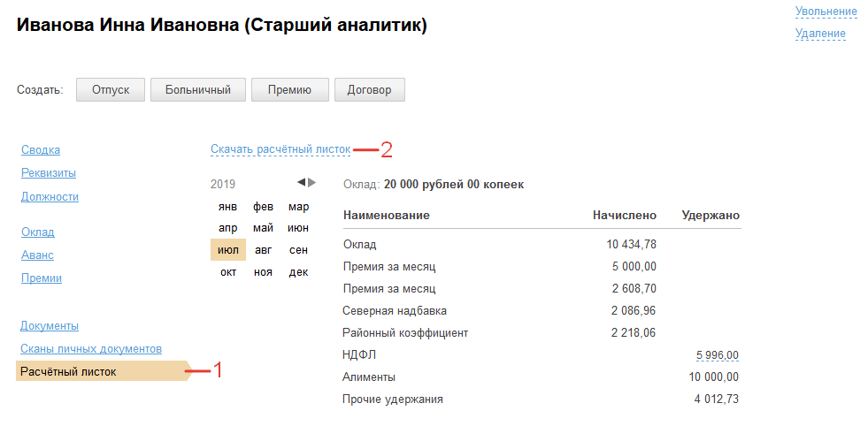Select month дек in calendar
The width and height of the screenshot is (868, 426).
click(x=298, y=272)
